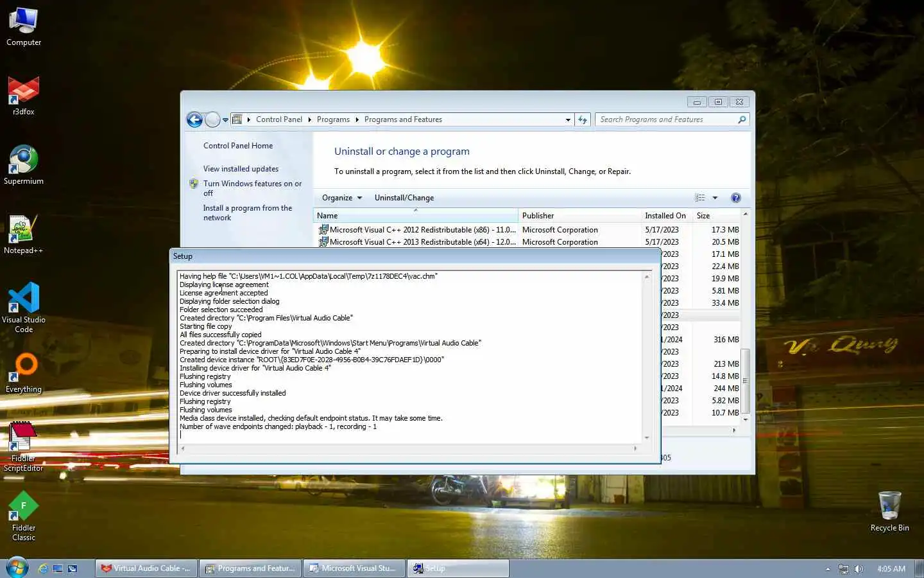Click the search magnifier icon

tap(742, 119)
